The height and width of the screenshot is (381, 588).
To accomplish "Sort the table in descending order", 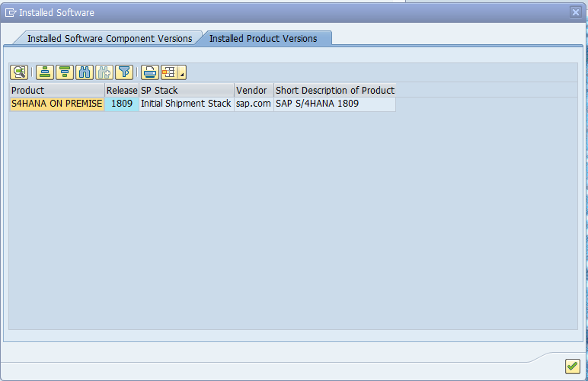I will (65, 72).
